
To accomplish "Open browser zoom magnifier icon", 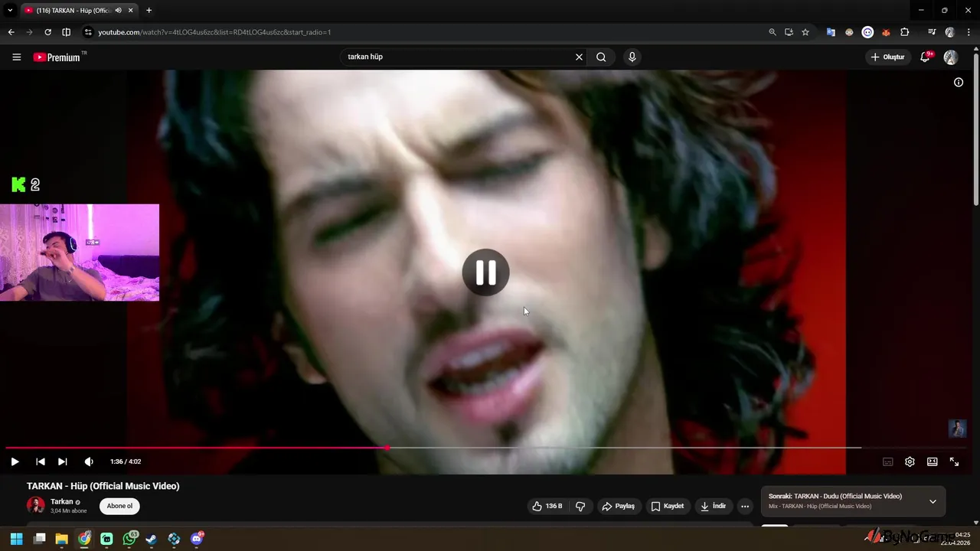I will (x=772, y=32).
